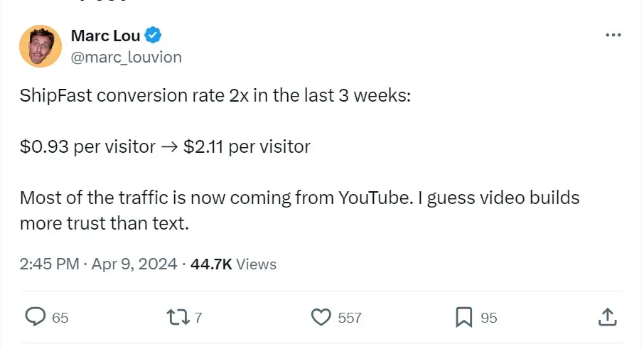Click Marc Lou's profile avatar
The height and width of the screenshot is (349, 644).
coord(41,46)
